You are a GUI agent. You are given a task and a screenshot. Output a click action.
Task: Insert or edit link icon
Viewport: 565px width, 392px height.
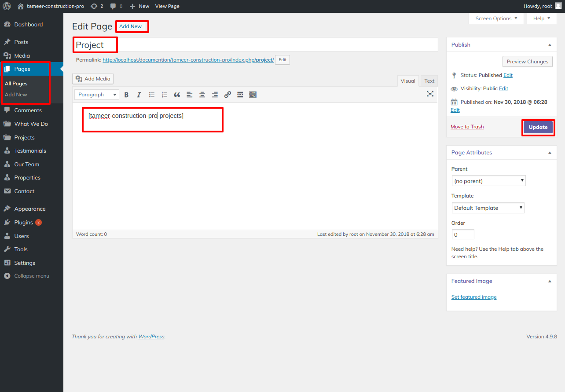(x=227, y=95)
